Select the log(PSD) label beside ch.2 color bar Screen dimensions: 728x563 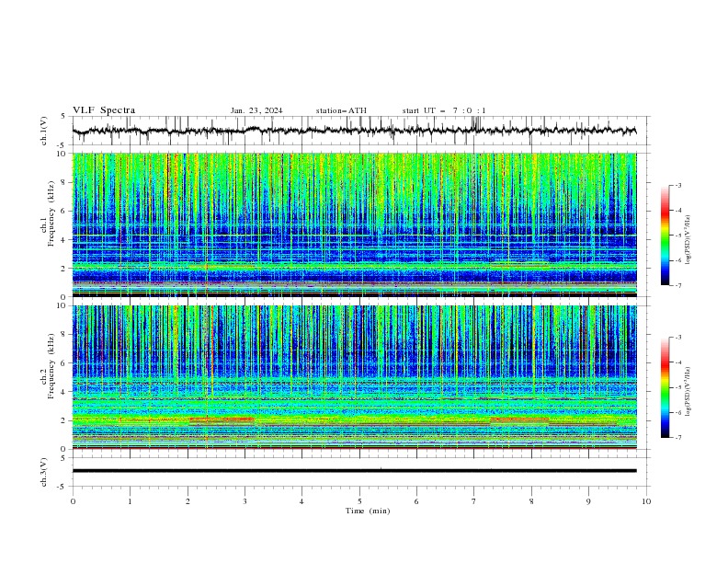coord(688,392)
